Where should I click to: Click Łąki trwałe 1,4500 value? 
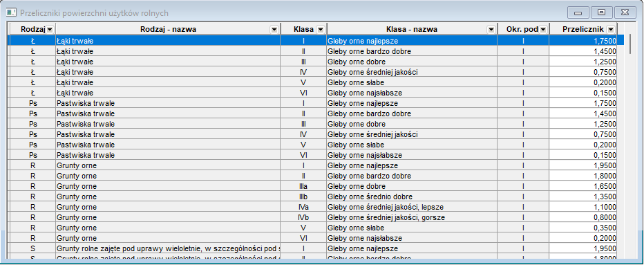(583, 51)
